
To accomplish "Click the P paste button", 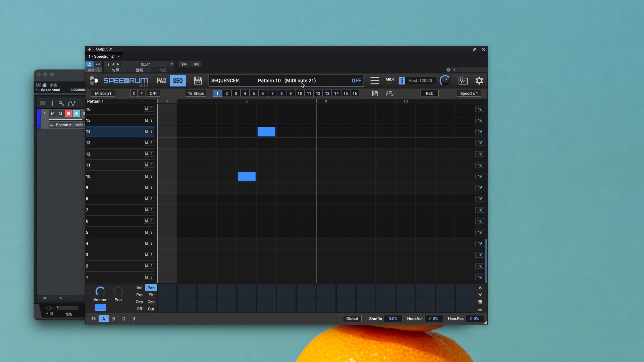I will pyautogui.click(x=142, y=94).
